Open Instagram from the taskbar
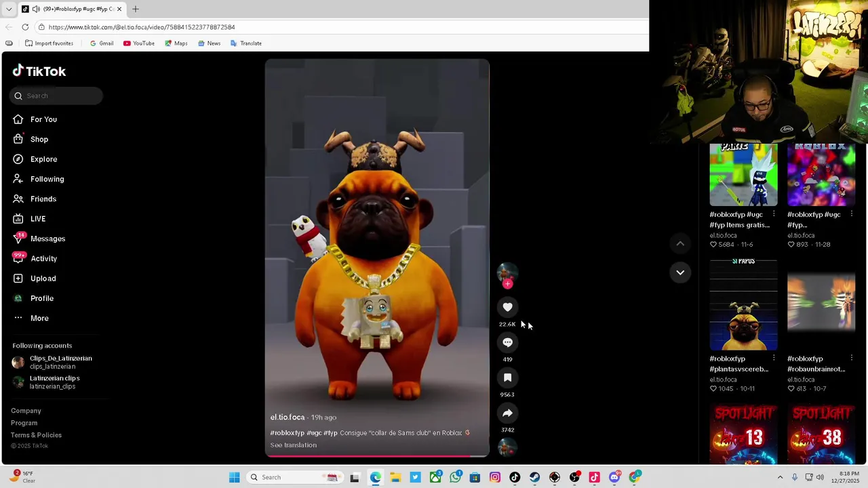 (495, 477)
